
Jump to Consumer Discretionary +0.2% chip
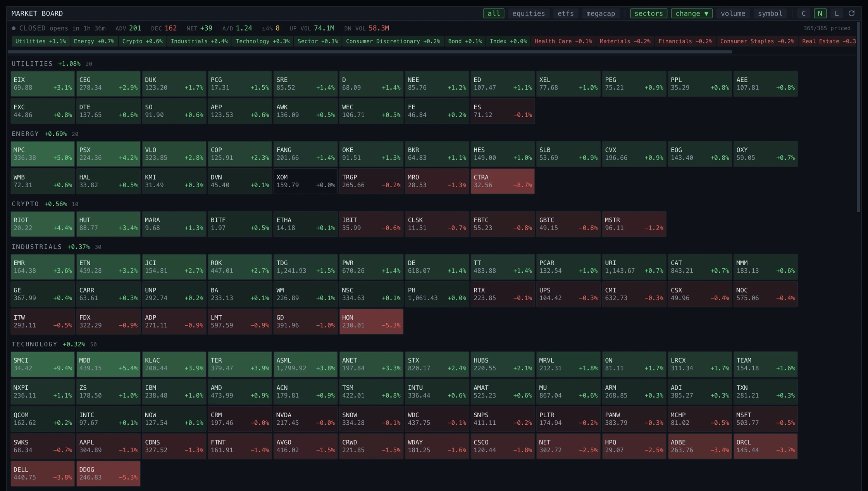pyautogui.click(x=393, y=41)
